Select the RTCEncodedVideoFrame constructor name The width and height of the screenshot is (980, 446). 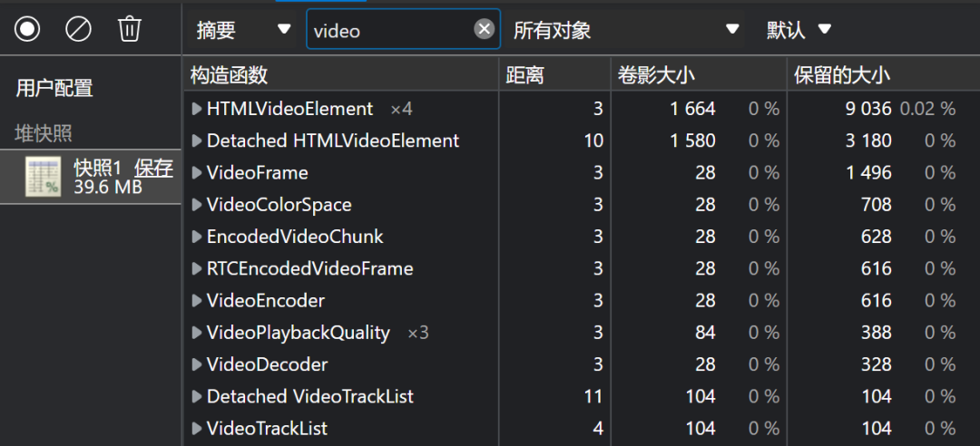point(310,268)
